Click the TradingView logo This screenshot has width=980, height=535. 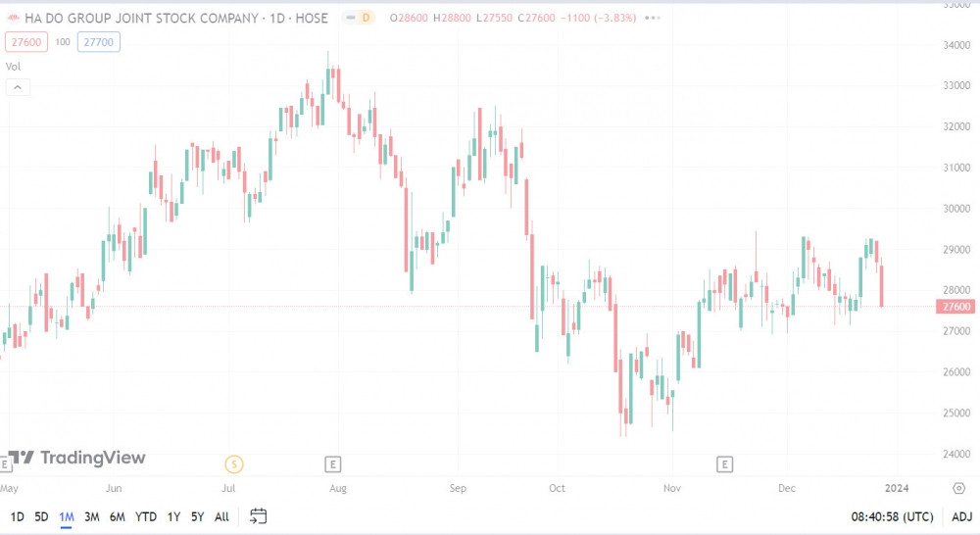point(76,458)
